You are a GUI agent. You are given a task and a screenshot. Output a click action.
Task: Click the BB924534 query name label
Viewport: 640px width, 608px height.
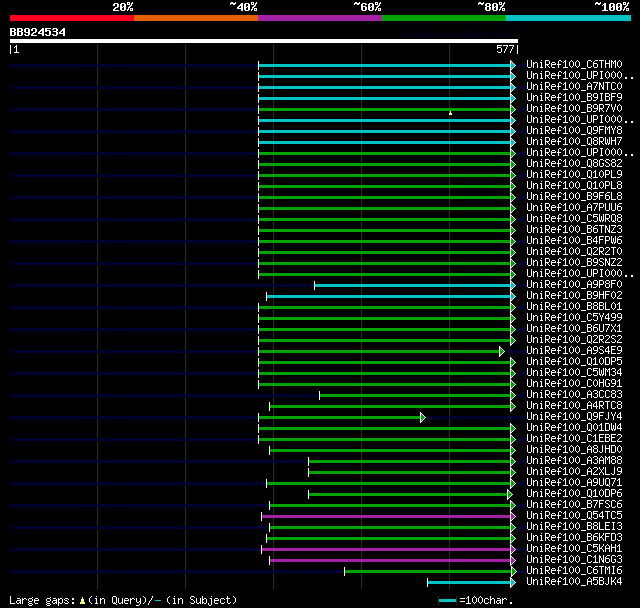[38, 32]
